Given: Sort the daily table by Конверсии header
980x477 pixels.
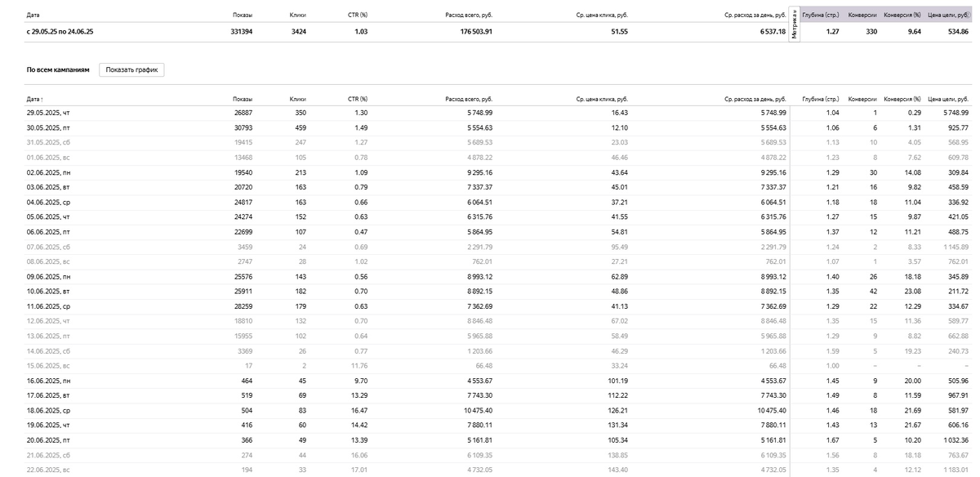Looking at the screenshot, I should (x=862, y=99).
